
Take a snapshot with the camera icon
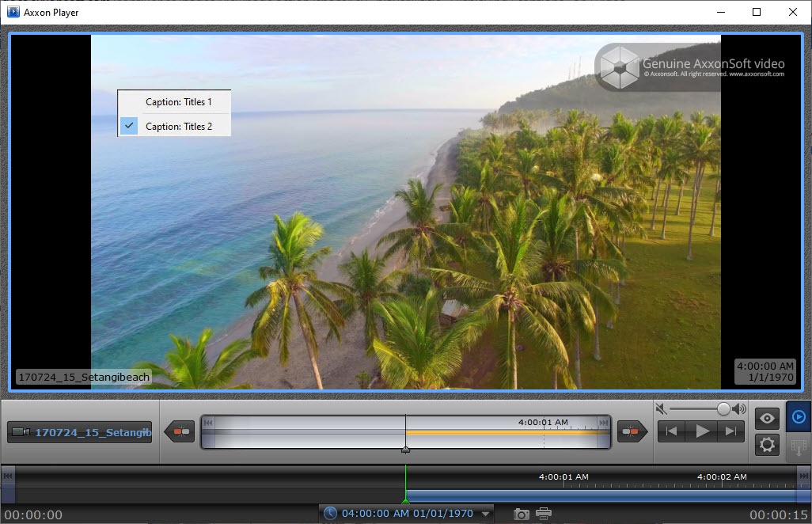[x=521, y=515]
